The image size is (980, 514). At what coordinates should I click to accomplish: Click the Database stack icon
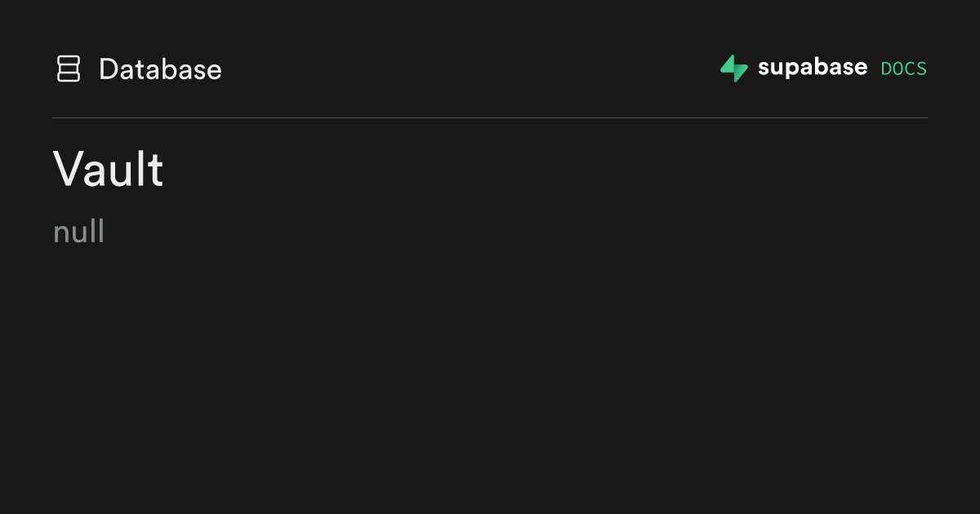pos(69,69)
